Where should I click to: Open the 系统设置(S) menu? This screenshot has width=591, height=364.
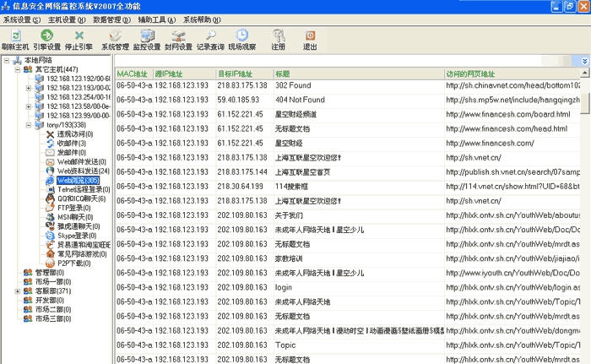pos(22,19)
